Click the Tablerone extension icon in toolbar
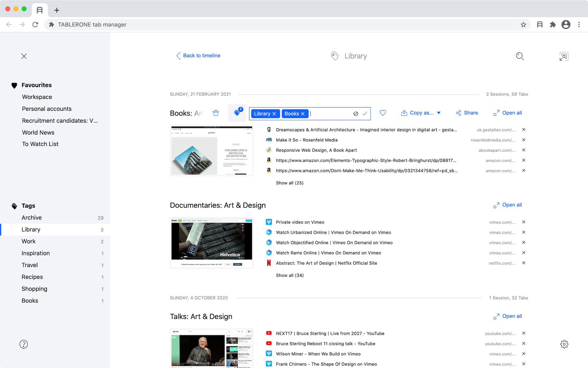This screenshot has width=588, height=368. click(540, 25)
